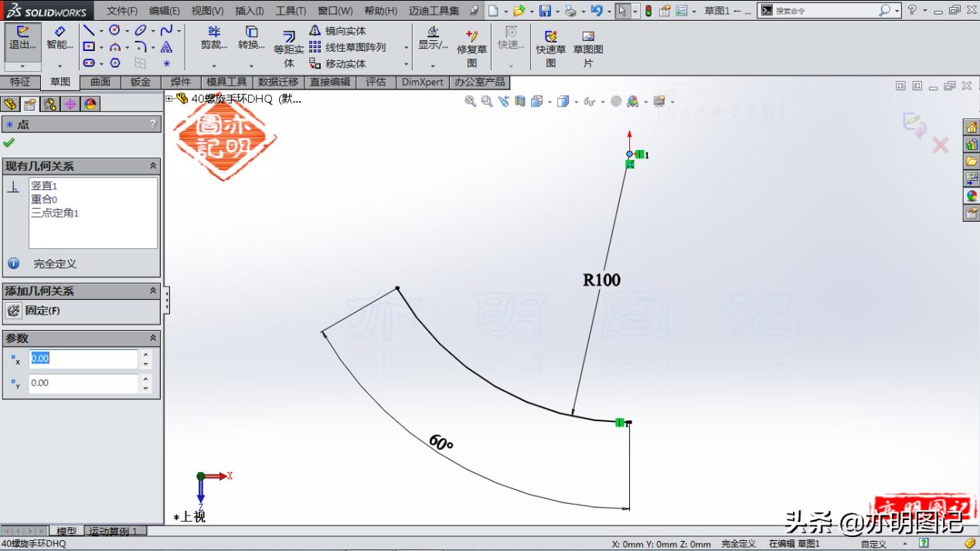Viewport: 980px width, 551px height.
Task: Expand the View Orientation dropdown arrow
Action: tap(550, 101)
